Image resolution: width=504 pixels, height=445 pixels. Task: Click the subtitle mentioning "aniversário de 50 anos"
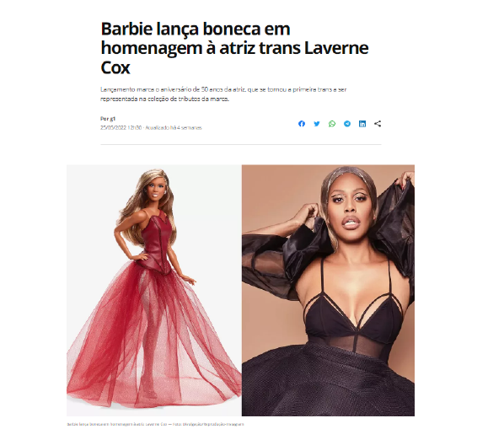[223, 94]
